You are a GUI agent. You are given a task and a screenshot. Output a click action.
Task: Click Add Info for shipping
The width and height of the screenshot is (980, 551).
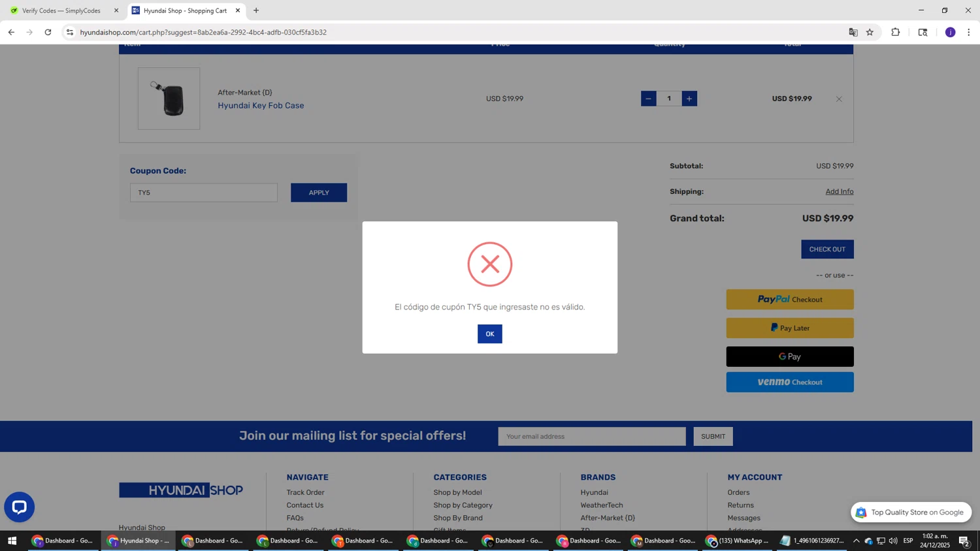click(x=839, y=191)
